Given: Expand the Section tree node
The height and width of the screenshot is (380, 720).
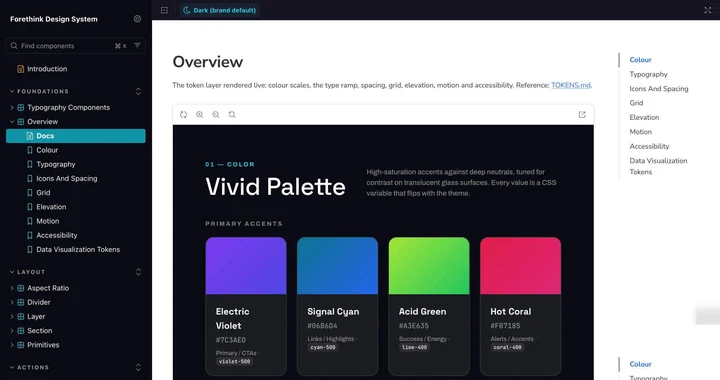Looking at the screenshot, I should click(x=12, y=331).
